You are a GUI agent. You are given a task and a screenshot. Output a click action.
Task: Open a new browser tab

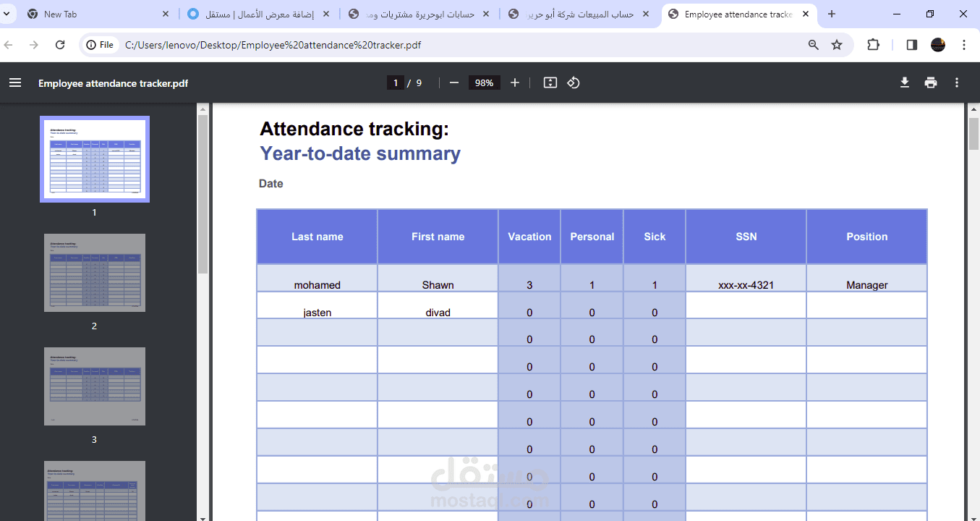pos(832,14)
